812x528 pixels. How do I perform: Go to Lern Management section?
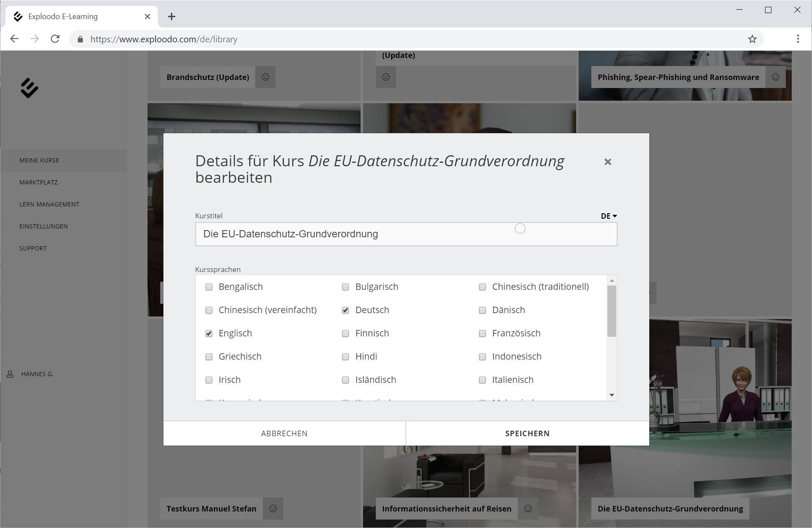tap(49, 204)
